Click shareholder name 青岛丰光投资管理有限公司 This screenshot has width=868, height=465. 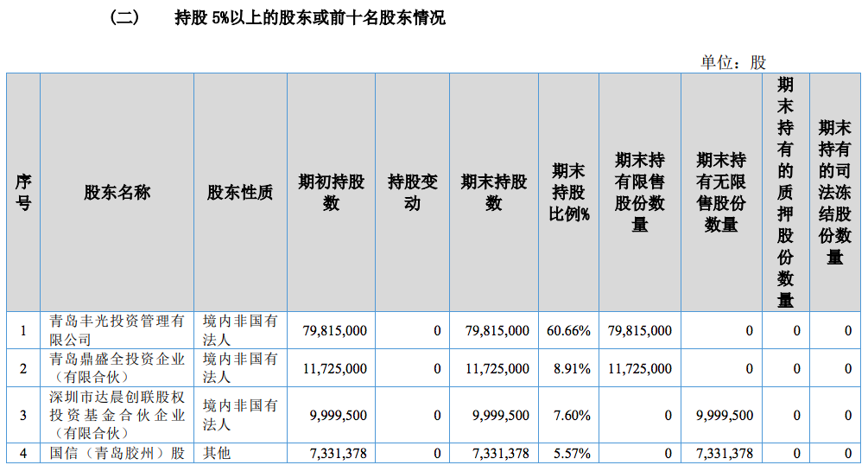point(117,330)
